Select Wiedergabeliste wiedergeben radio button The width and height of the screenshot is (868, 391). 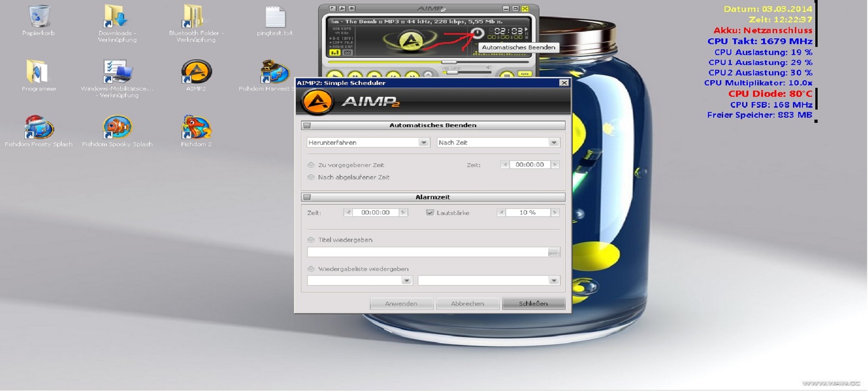(311, 269)
